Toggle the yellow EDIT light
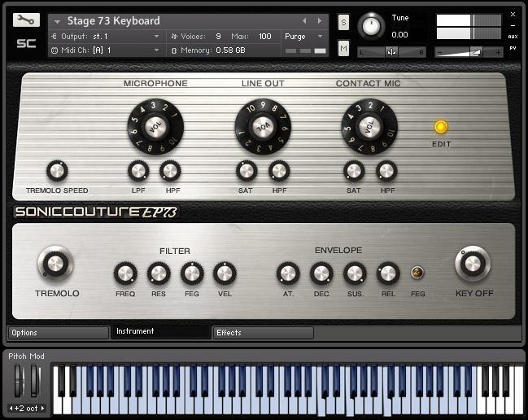The image size is (528, 420). [x=441, y=127]
